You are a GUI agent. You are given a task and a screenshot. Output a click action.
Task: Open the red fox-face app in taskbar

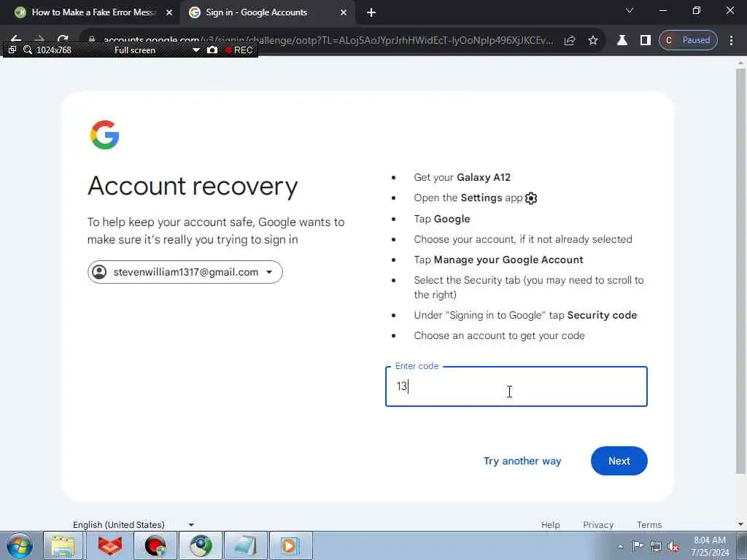pos(110,545)
